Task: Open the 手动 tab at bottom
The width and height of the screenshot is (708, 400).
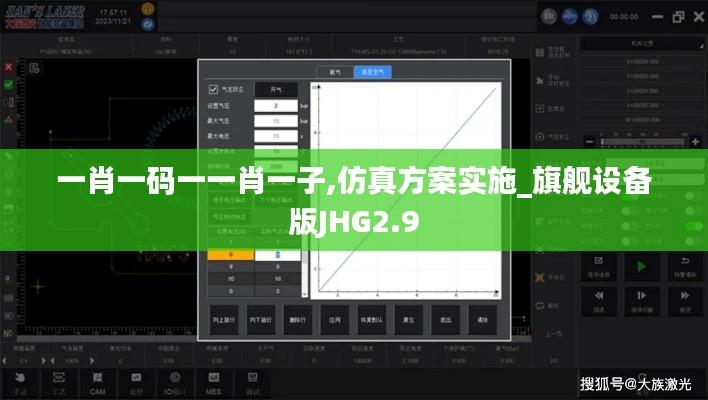Action: coord(20,384)
